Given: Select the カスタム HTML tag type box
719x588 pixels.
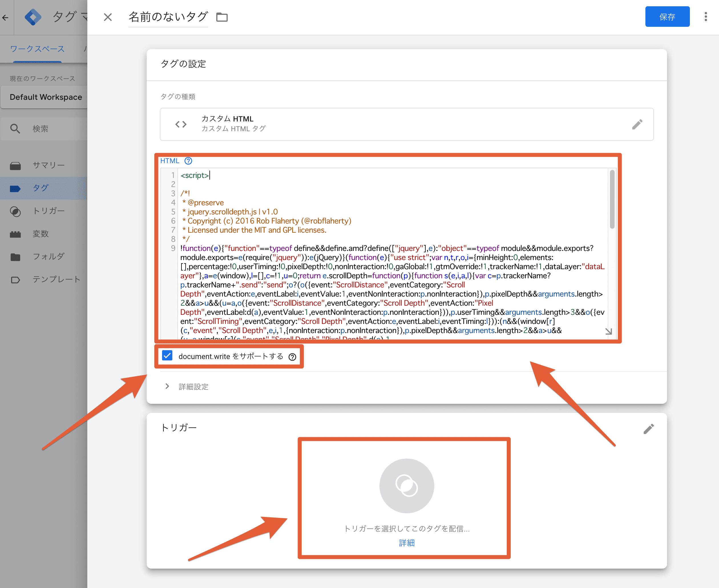Looking at the screenshot, I should (406, 124).
